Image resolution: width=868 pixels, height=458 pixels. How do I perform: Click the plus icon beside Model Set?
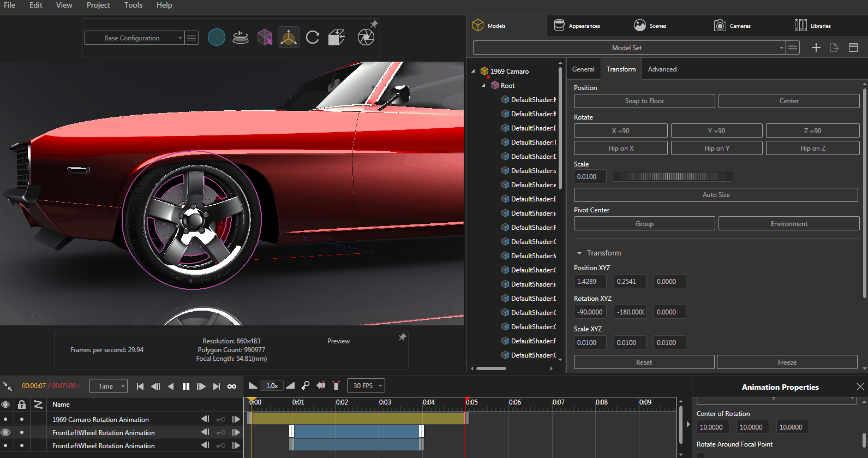point(816,48)
